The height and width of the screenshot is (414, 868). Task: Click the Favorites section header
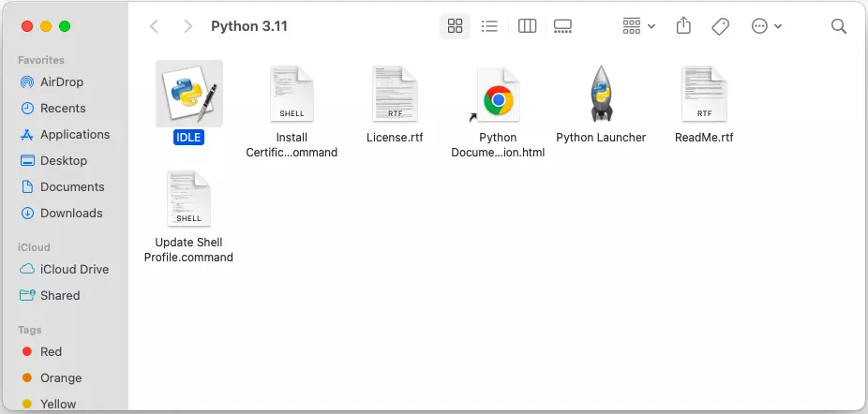pos(41,60)
